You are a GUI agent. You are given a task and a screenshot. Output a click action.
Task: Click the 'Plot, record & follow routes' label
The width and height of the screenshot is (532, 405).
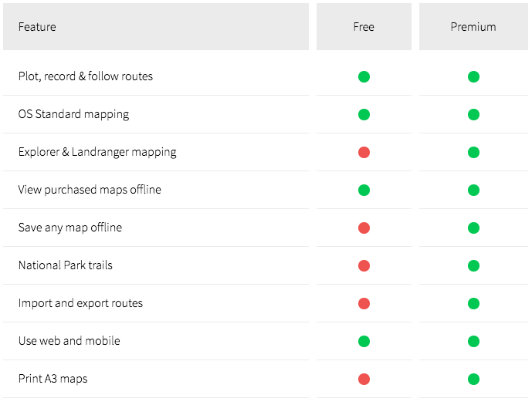click(86, 76)
